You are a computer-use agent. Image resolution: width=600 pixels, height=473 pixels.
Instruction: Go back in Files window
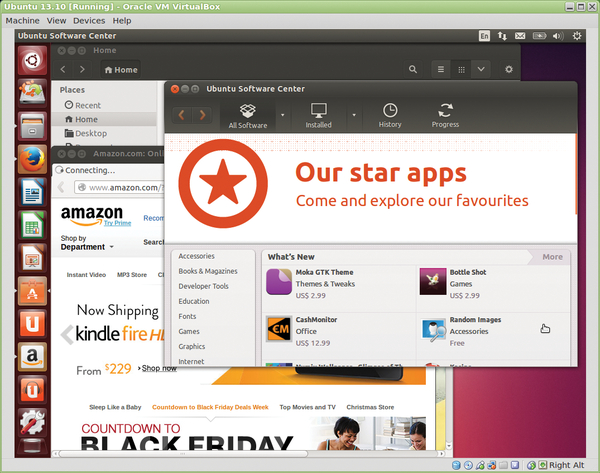[63, 70]
